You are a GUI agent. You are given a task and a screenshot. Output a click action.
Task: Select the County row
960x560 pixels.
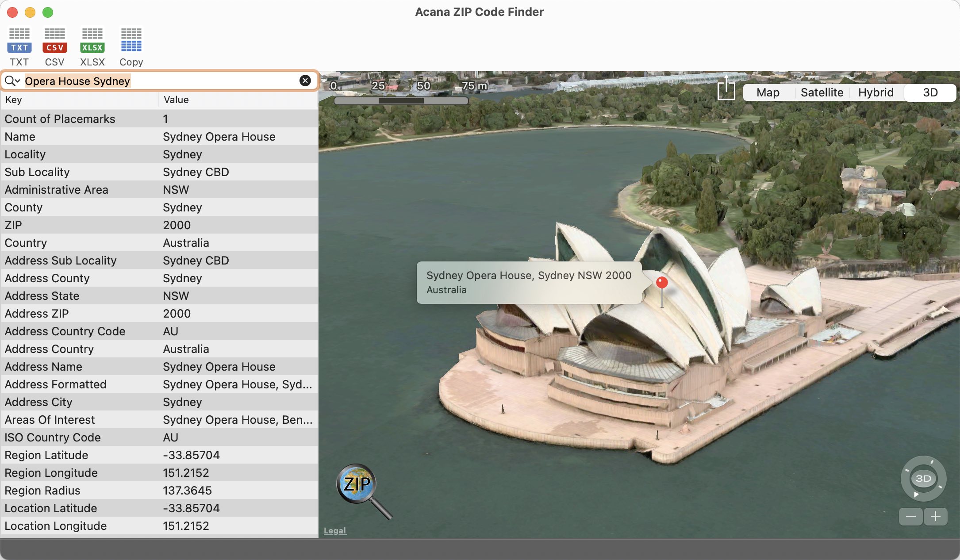click(x=159, y=207)
